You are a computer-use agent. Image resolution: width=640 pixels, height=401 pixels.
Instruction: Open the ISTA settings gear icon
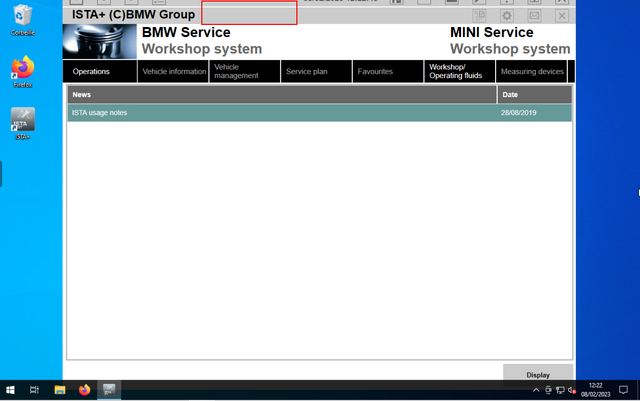507,16
